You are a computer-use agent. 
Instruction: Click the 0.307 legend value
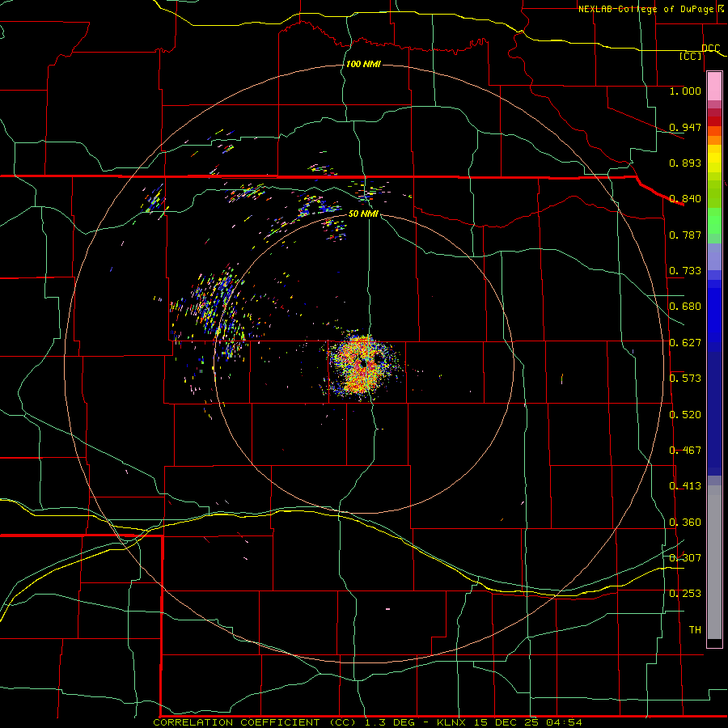(x=685, y=557)
